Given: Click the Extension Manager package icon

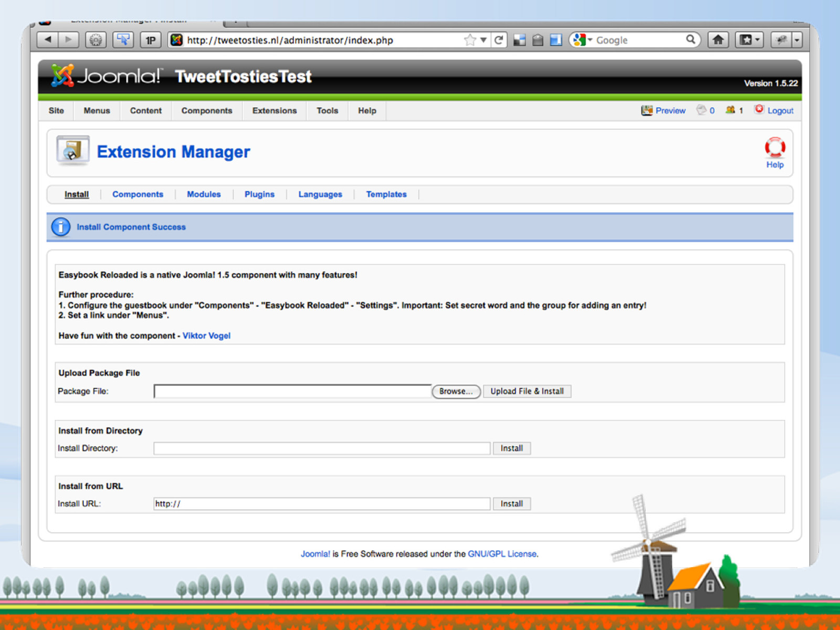Looking at the screenshot, I should (73, 150).
